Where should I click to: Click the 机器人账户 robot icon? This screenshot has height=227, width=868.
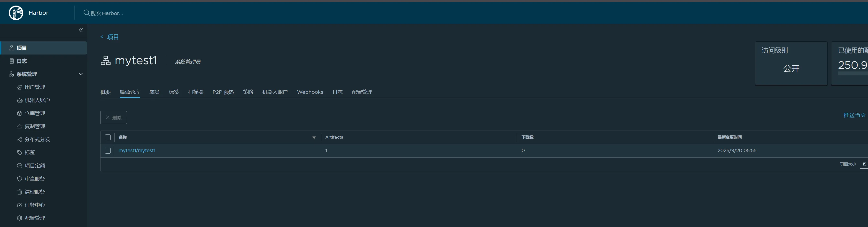[20, 101]
